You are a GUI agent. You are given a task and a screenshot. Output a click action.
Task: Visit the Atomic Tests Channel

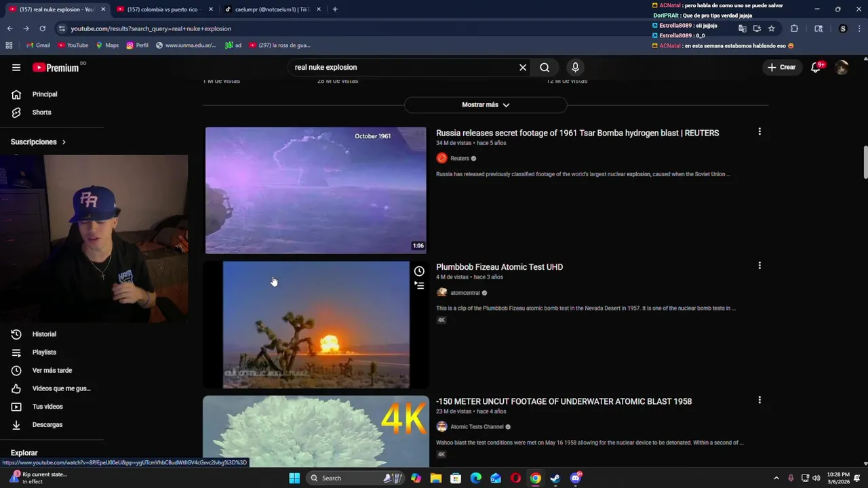[476, 427]
